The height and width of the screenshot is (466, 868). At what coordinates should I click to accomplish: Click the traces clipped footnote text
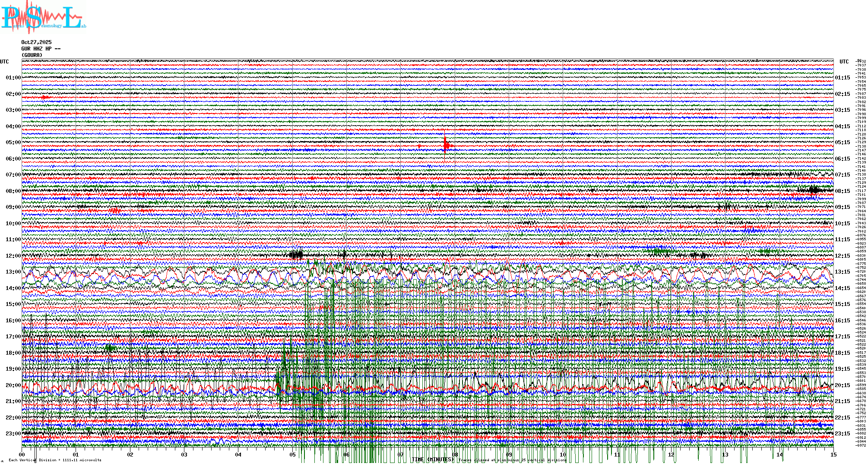512,460
